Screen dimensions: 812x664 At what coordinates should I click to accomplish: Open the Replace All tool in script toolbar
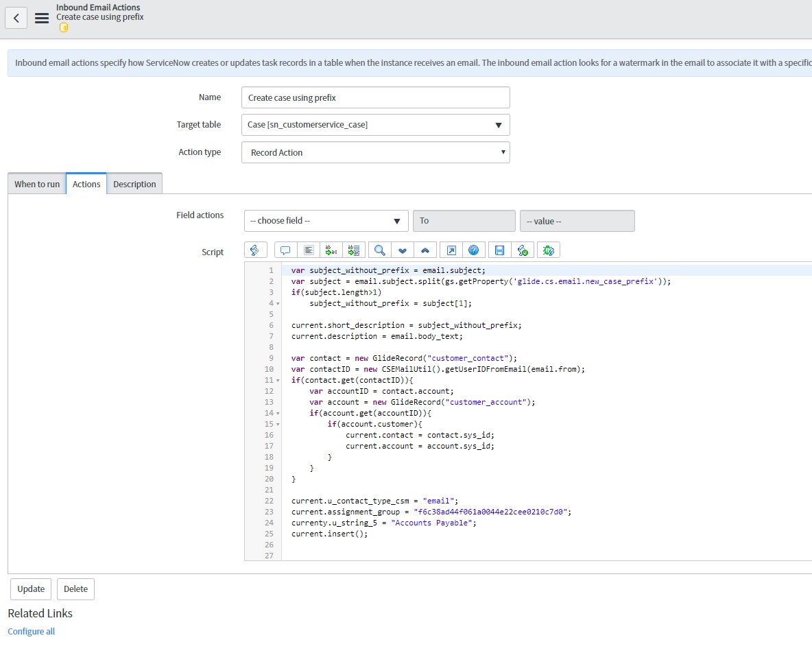tap(354, 250)
